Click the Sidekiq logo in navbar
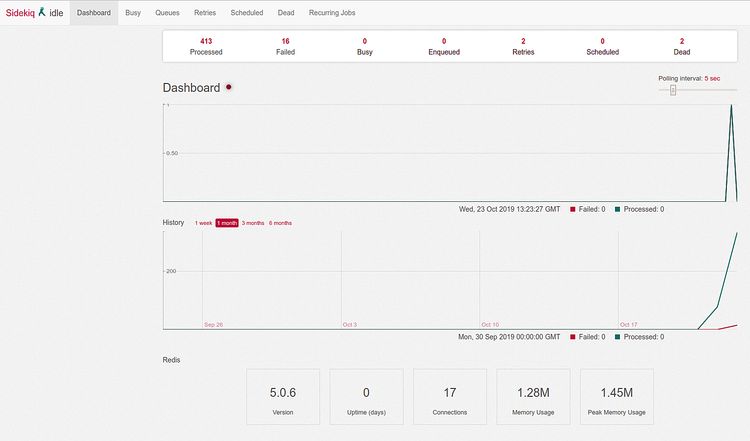Screen dimensions: 750x441 click(x=26, y=13)
